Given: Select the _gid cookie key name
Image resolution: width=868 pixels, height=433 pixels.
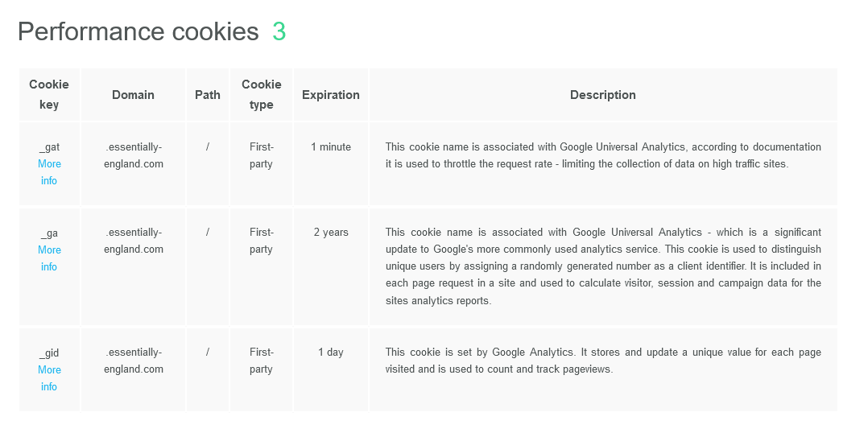Looking at the screenshot, I should (x=49, y=353).
